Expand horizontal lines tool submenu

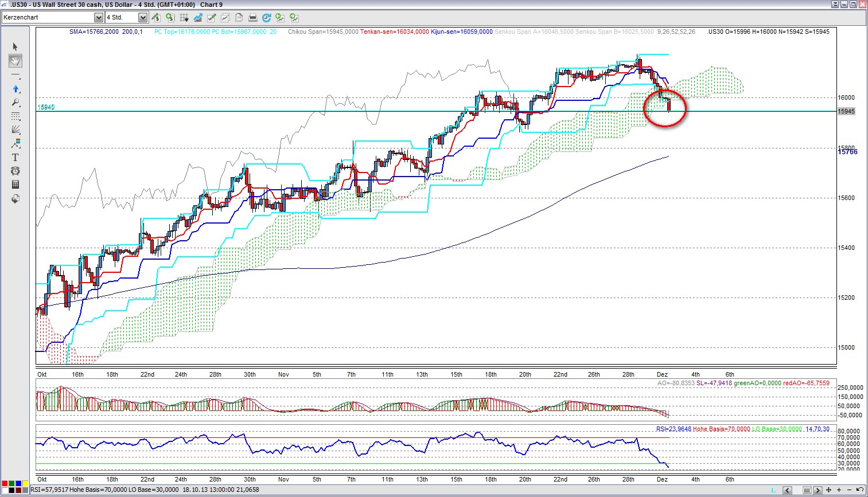coord(15,116)
